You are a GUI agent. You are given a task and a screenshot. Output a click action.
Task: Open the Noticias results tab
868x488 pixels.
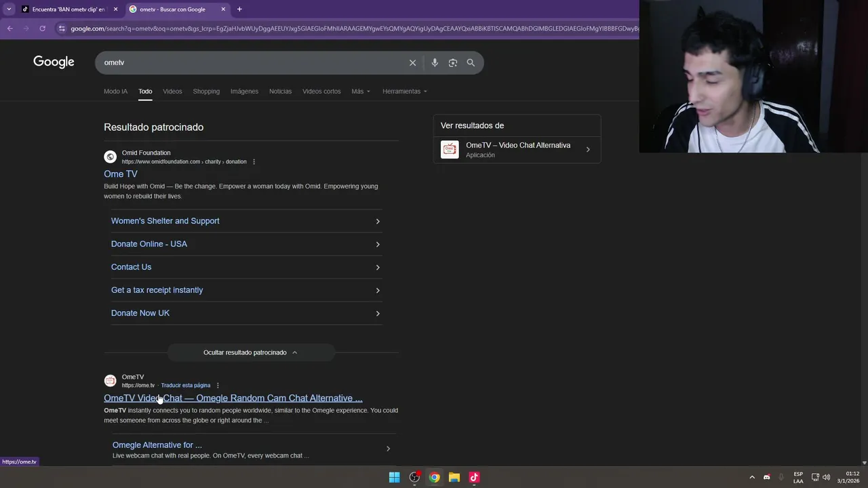(280, 91)
